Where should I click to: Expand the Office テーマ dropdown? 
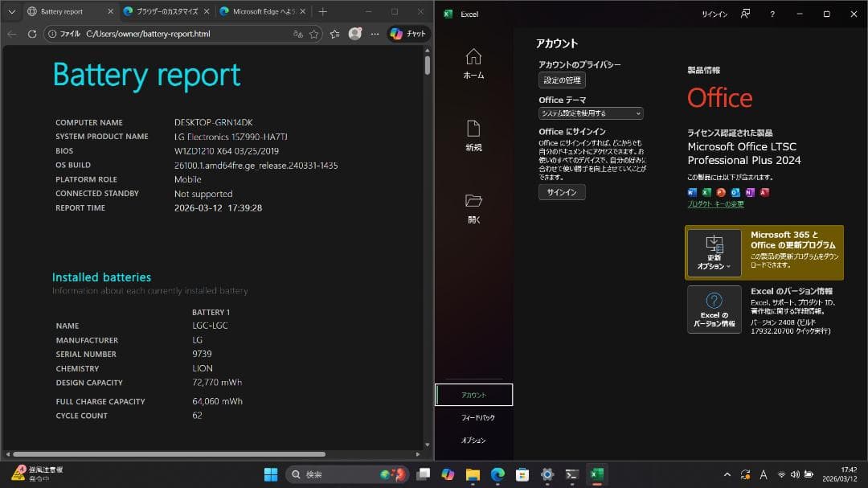coord(591,113)
